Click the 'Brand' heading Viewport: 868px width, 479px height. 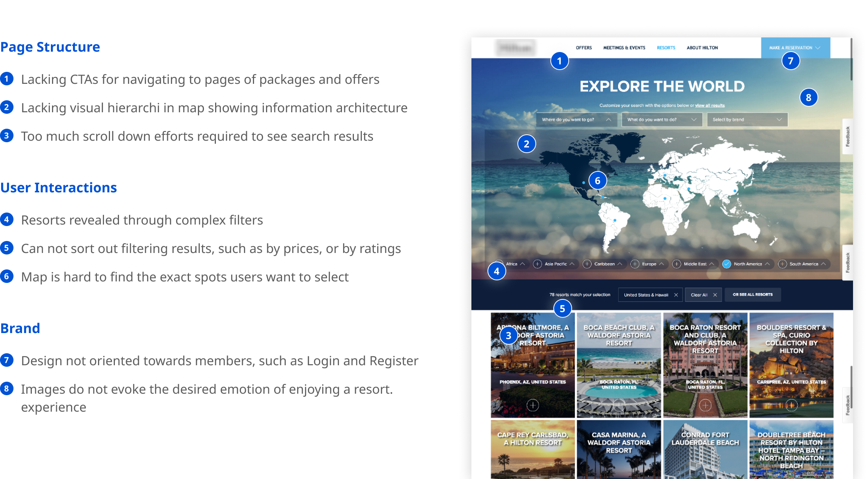click(20, 328)
